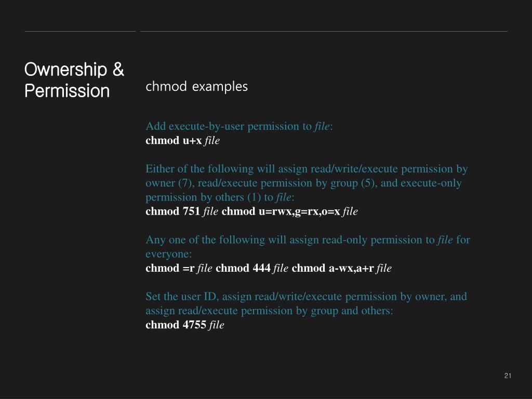532x399 pixels.
Task: Click the "chmod 444 file" command
Action: (x=252, y=269)
